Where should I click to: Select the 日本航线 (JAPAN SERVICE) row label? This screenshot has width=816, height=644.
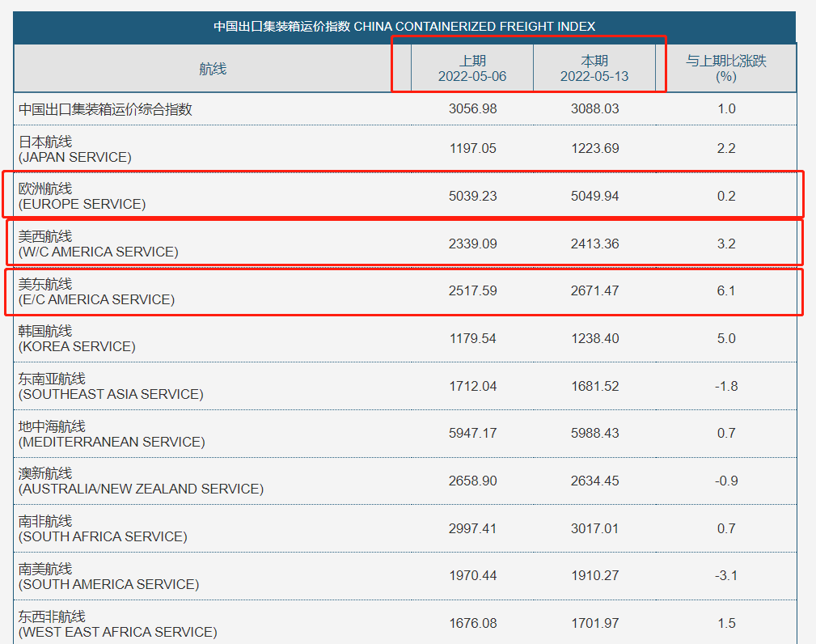coord(75,150)
